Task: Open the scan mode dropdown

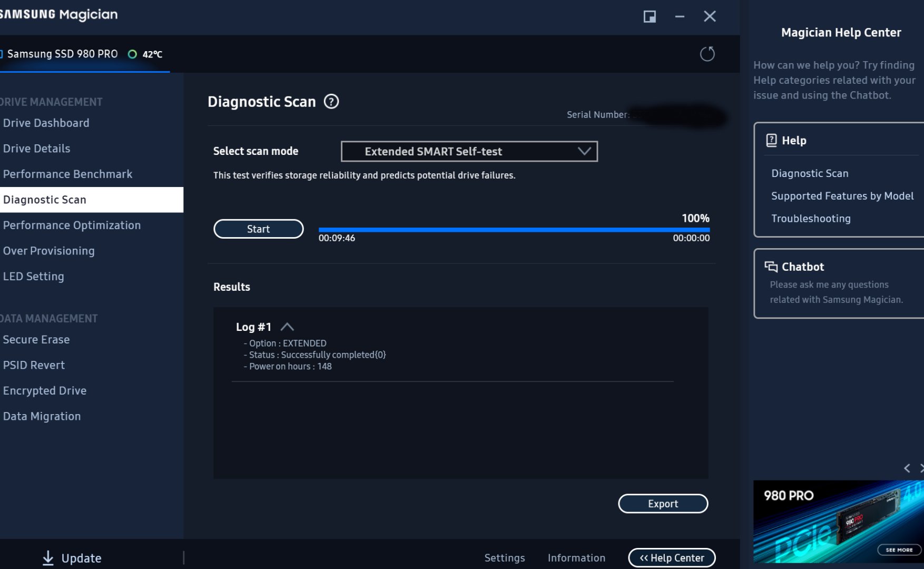Action: point(469,151)
